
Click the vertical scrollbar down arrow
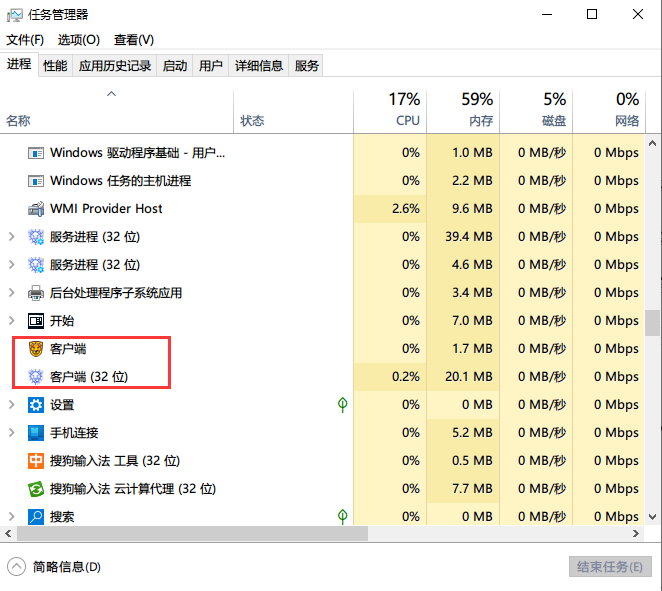coord(653,517)
